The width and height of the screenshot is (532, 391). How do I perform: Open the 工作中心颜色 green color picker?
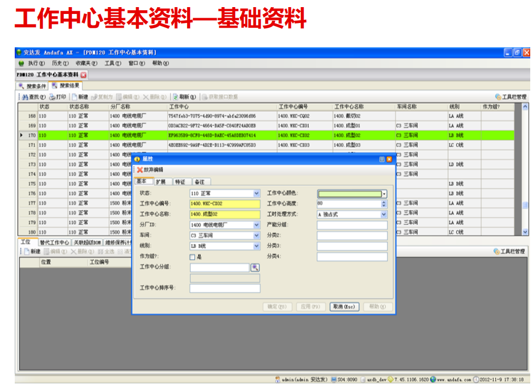[x=352, y=193]
